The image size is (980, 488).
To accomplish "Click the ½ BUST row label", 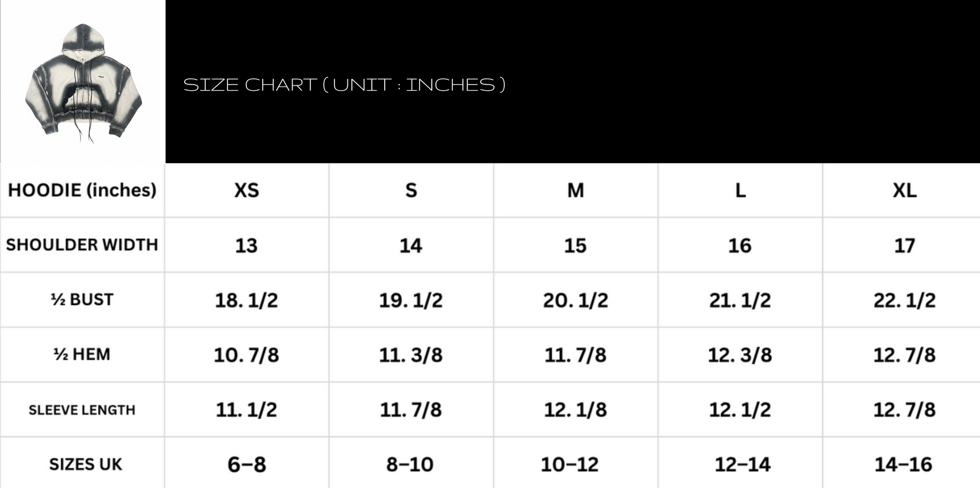I will point(82,299).
